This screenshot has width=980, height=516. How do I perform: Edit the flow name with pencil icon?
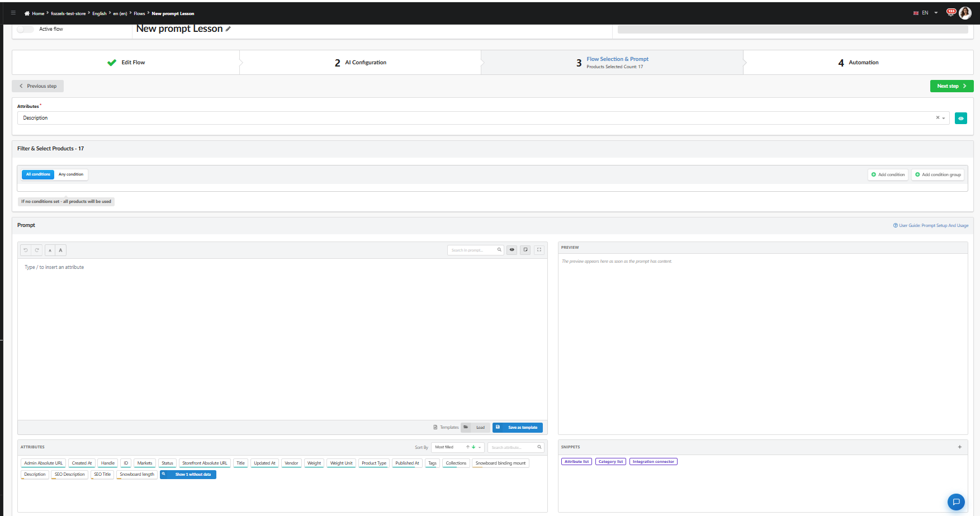pos(228,29)
